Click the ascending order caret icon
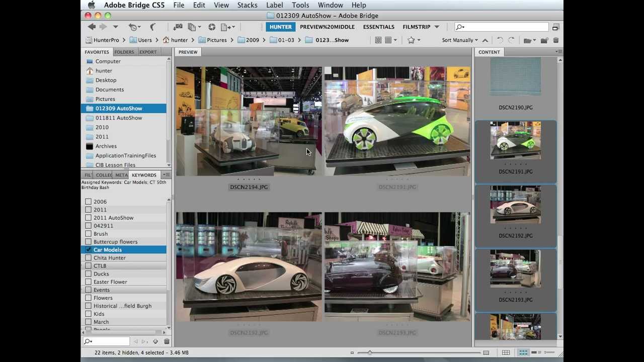Viewport: 644px width, 362px height. coord(485,40)
